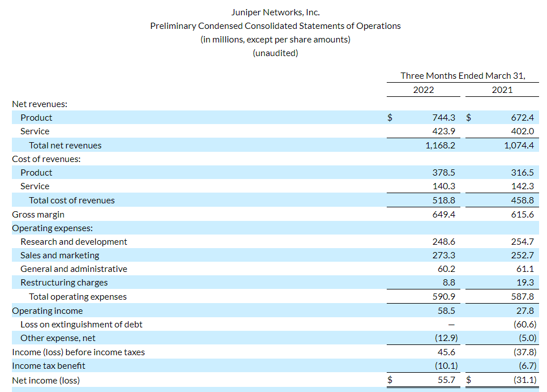Screen dimensions: 547x392
Task: Select the 2021 column header
Action: 502,90
